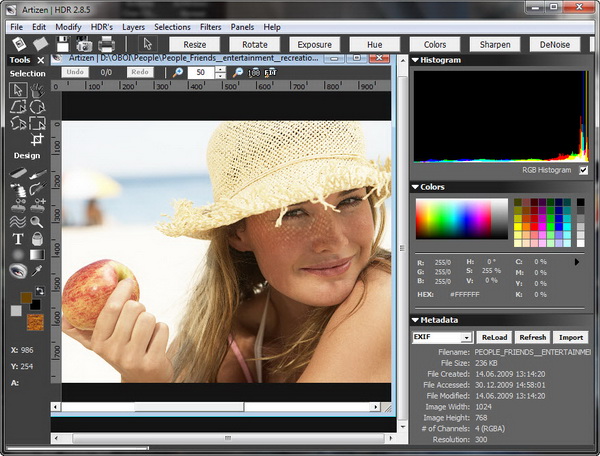Click the FIT zoom-to-fit icon
The image size is (600, 456).
269,73
